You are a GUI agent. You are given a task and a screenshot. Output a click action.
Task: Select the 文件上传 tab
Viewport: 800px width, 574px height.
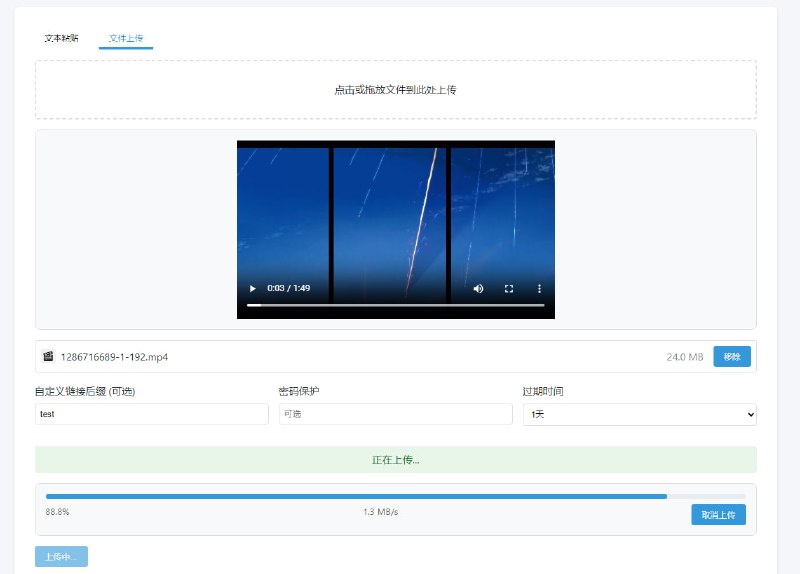[x=126, y=38]
